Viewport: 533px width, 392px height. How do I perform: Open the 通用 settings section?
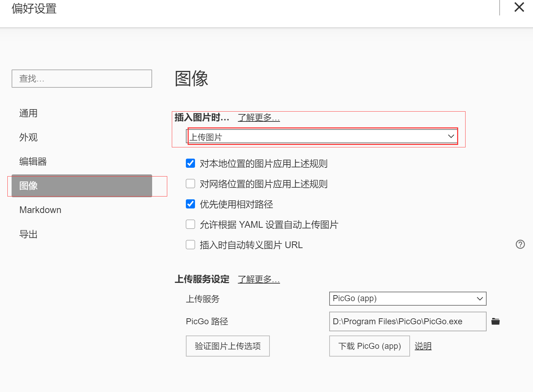point(28,113)
